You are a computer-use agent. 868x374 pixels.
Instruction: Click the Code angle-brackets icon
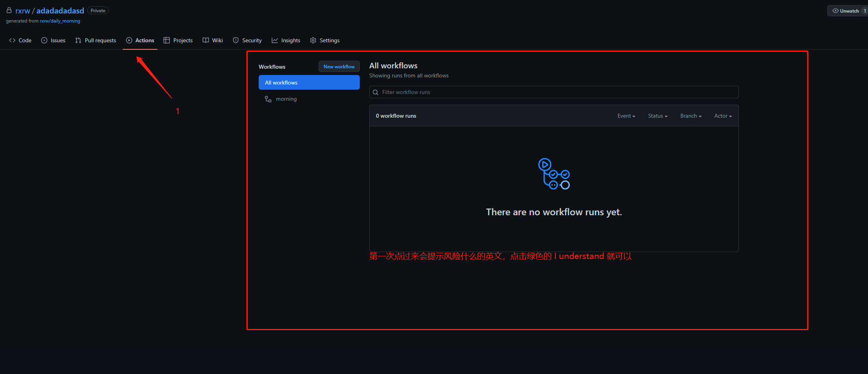tap(12, 40)
